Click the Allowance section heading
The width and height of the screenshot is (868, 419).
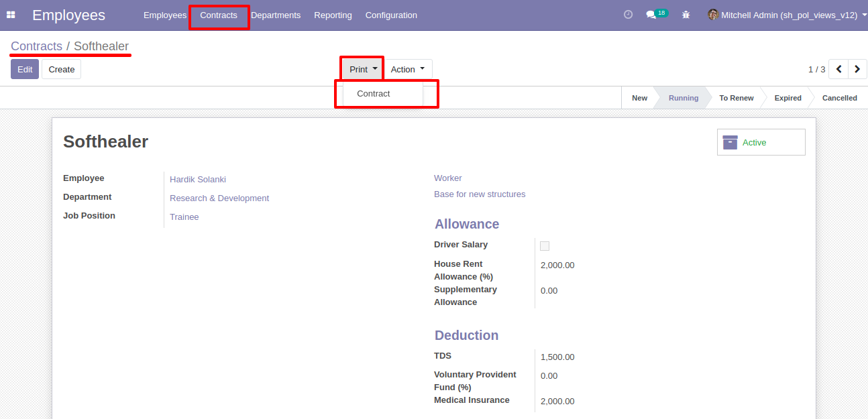pyautogui.click(x=467, y=224)
